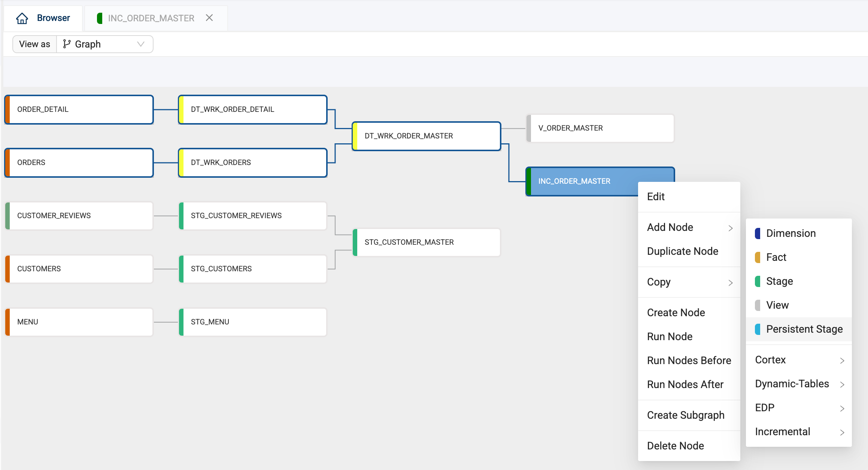Screen dimensions: 868x470
Task: Select the DT_WRK_ORDER_MASTER graph node
Action: 426,136
